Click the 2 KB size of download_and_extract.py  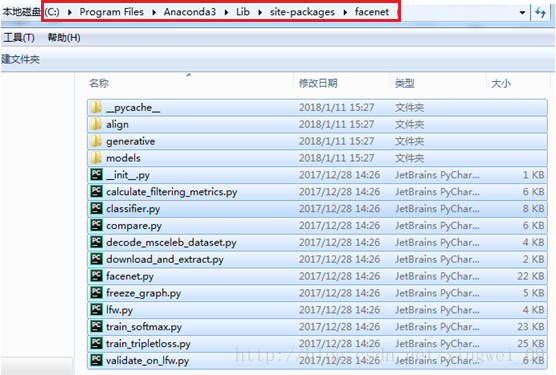[533, 259]
